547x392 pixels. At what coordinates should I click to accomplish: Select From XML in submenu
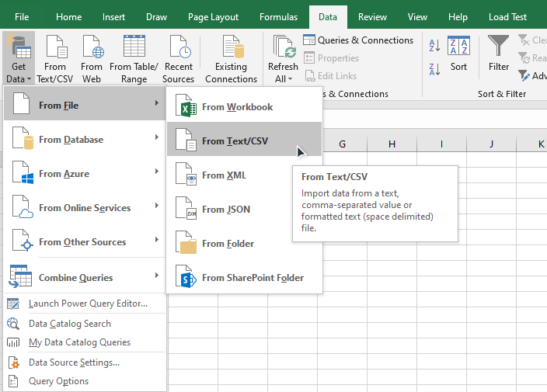pos(244,173)
